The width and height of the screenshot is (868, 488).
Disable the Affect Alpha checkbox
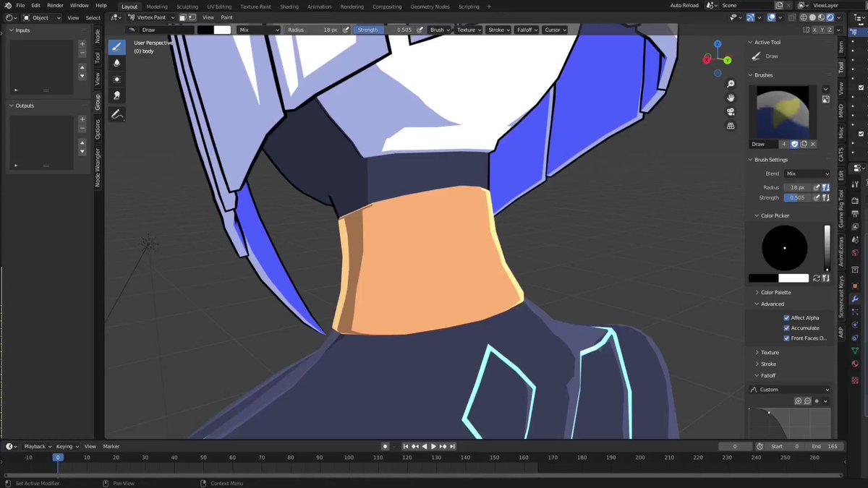pos(787,317)
